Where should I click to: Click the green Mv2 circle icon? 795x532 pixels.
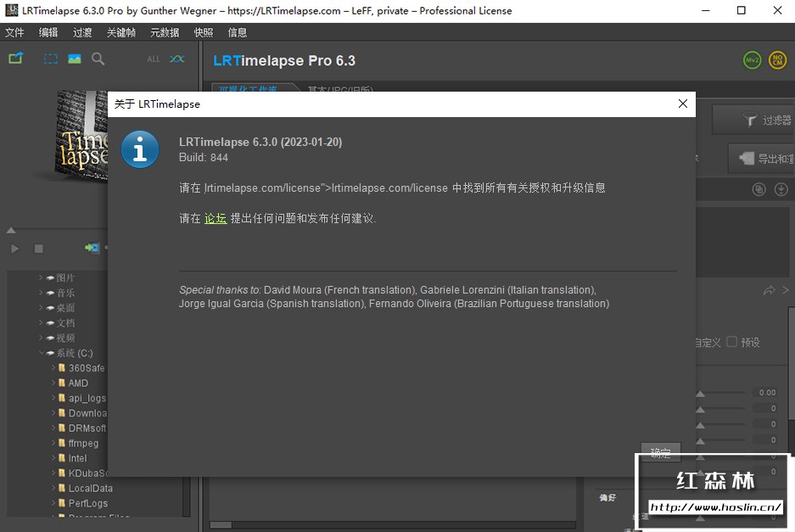pyautogui.click(x=752, y=60)
